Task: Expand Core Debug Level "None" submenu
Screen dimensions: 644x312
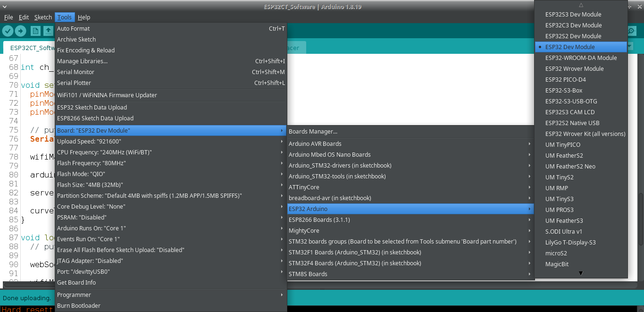Action: [171, 206]
